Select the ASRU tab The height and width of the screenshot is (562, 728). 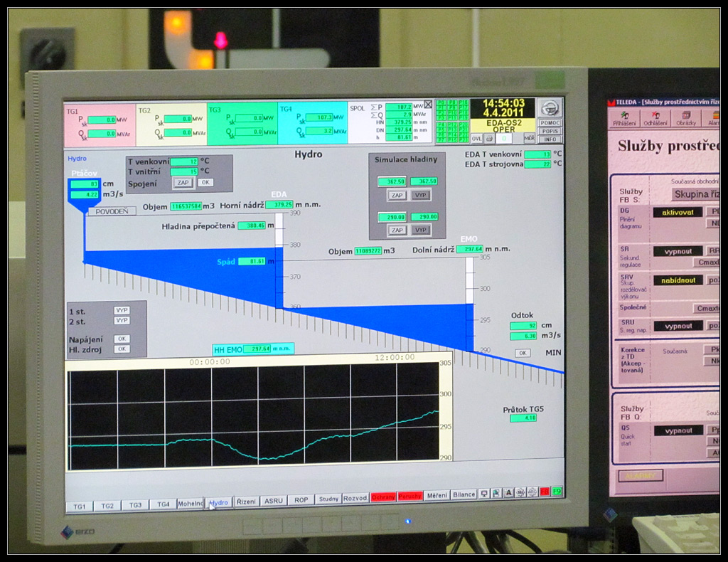click(x=274, y=500)
